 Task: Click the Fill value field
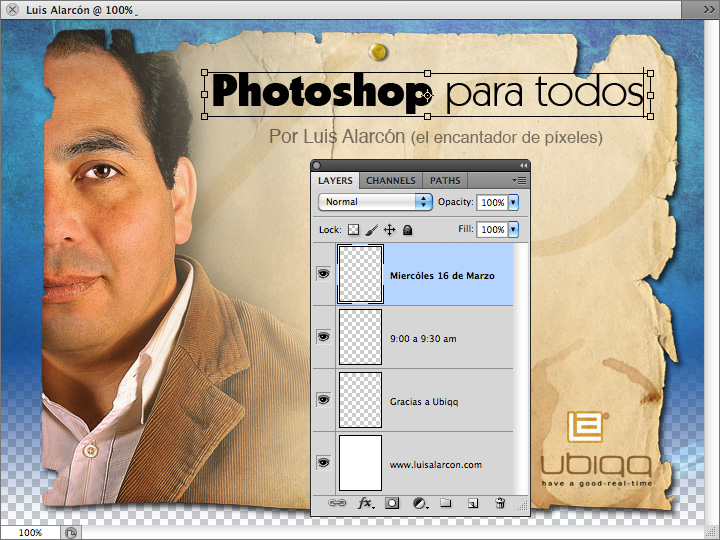click(x=492, y=230)
